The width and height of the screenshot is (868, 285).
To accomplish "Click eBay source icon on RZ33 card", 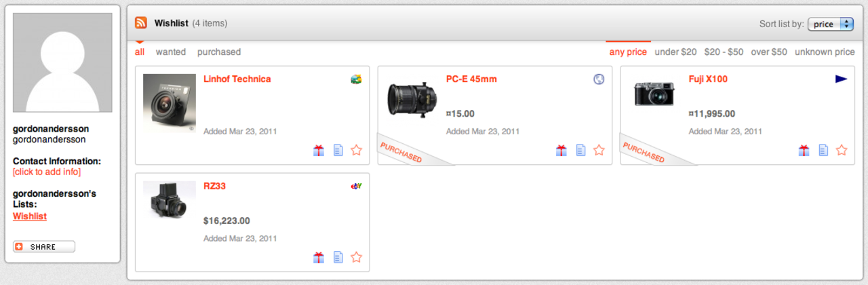I will pyautogui.click(x=356, y=186).
